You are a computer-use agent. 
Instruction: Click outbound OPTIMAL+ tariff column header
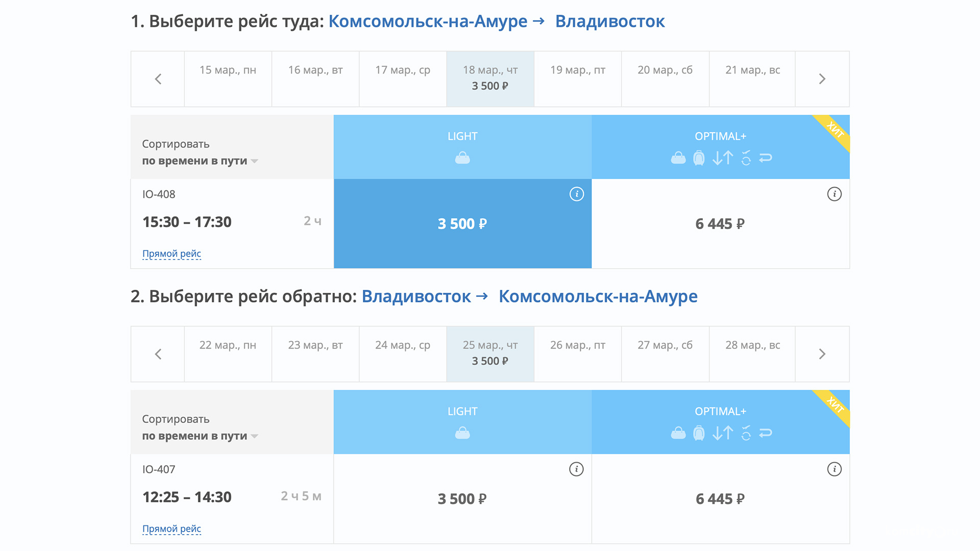[x=720, y=147]
